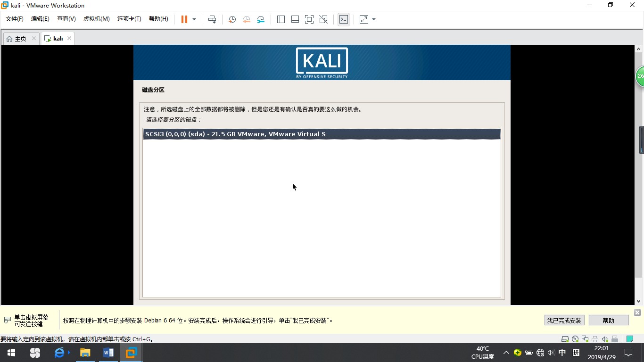Click the Unity mode toolbar icon
644x362 pixels.
(x=323, y=19)
